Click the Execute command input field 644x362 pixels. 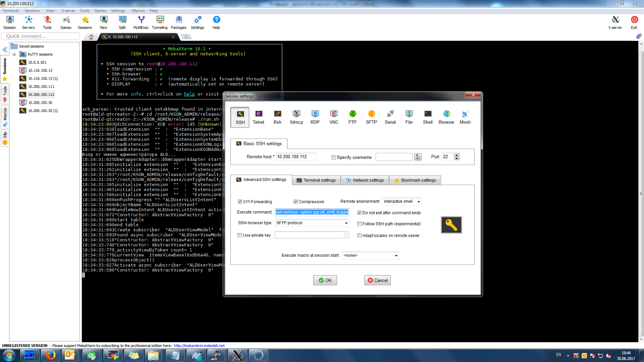click(312, 212)
